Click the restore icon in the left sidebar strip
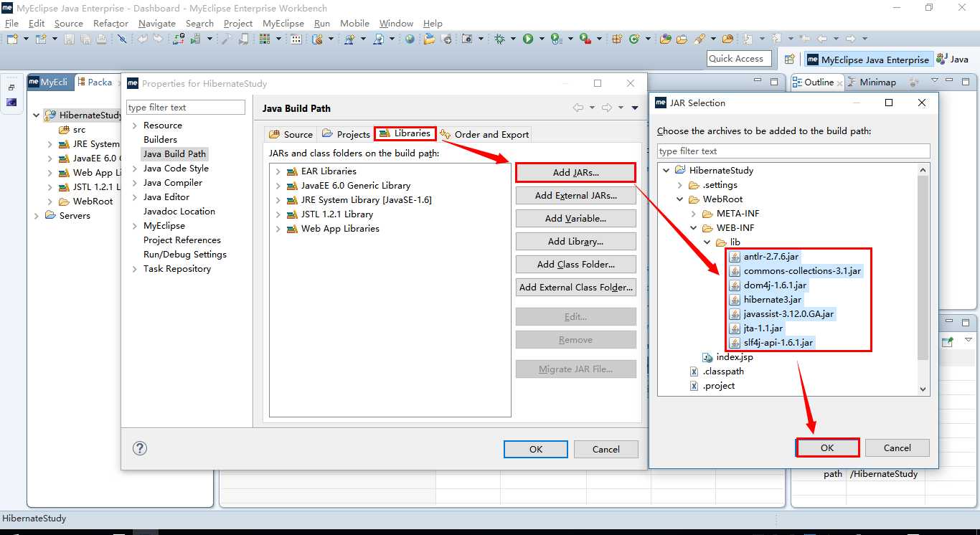This screenshot has width=980, height=535. pos(11,87)
